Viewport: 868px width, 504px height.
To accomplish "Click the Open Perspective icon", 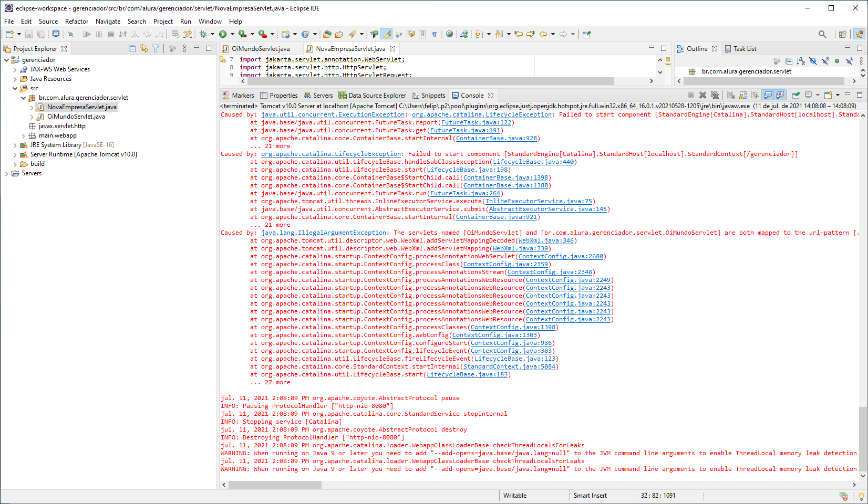I will click(x=842, y=34).
